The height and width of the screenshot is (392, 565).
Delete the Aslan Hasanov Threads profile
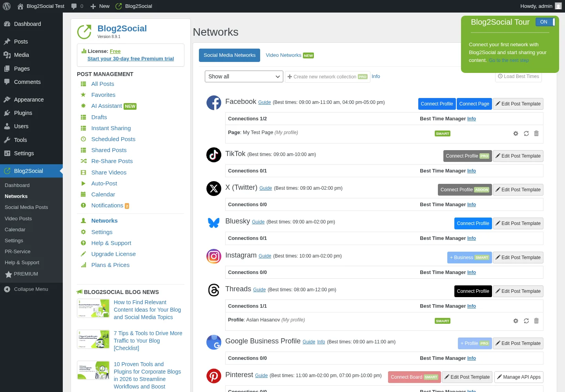(536, 321)
